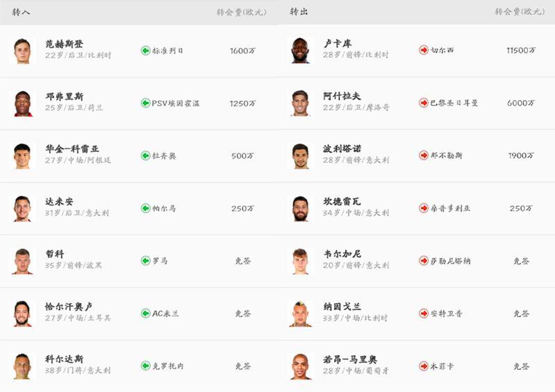
Task: Click green arrow icon beside 标准列日
Action: 145,51
